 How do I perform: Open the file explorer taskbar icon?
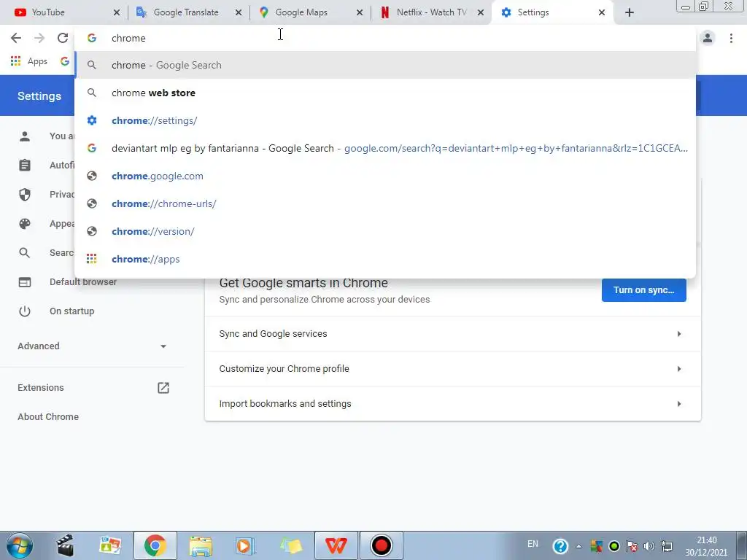[201, 545]
